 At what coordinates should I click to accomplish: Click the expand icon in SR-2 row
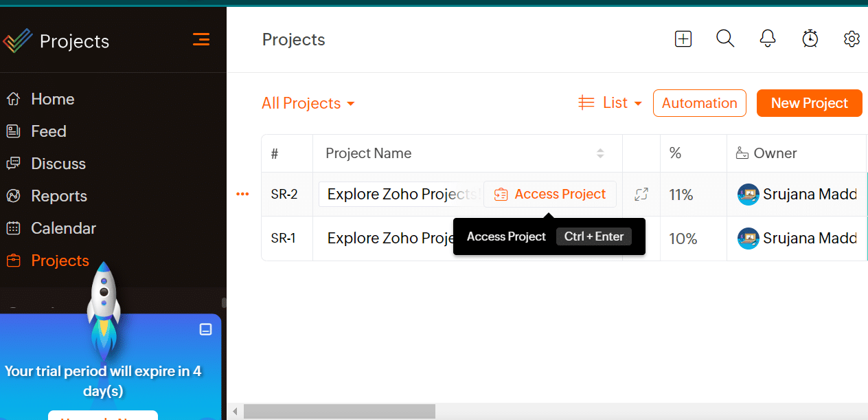point(641,195)
